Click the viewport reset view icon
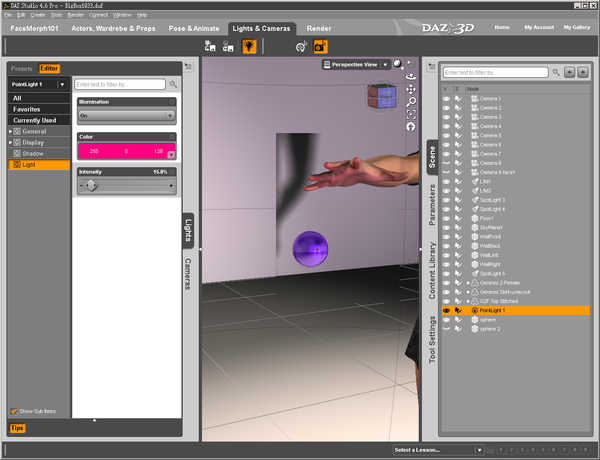 411,127
